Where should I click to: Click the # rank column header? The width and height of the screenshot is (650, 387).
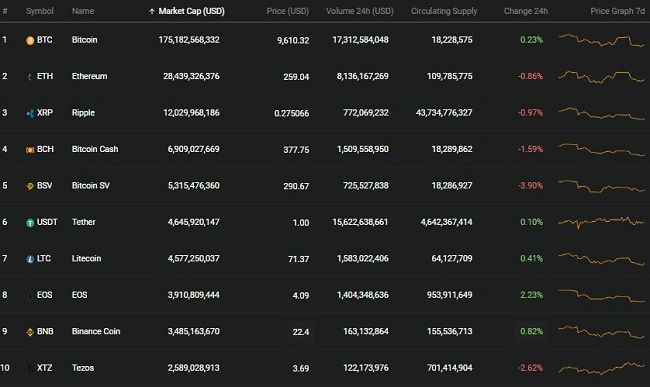[x=5, y=11]
